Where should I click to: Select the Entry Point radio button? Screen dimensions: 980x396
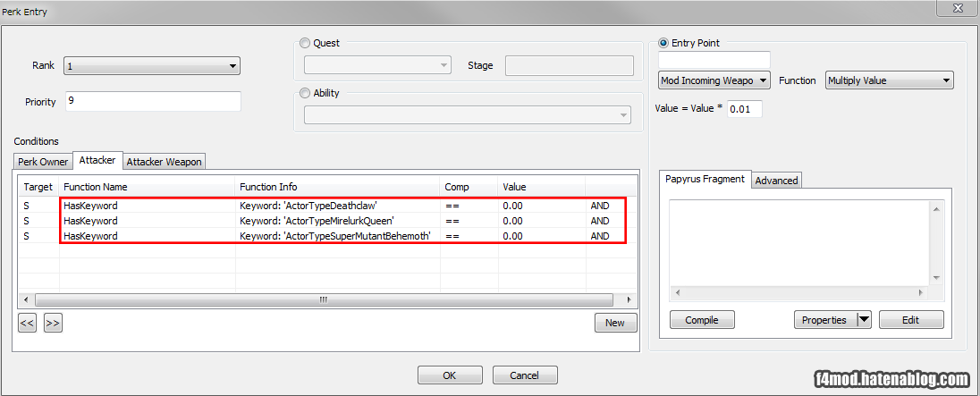(x=663, y=43)
